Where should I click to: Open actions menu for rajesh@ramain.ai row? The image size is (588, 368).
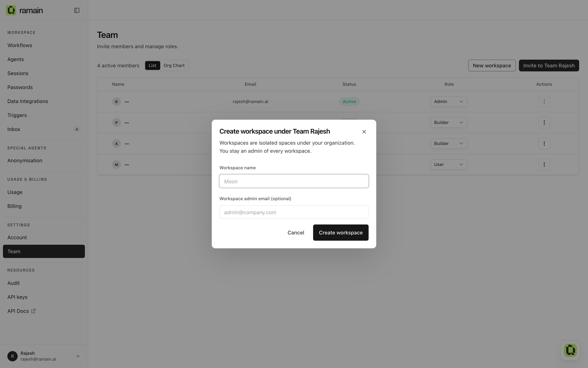pos(544,102)
